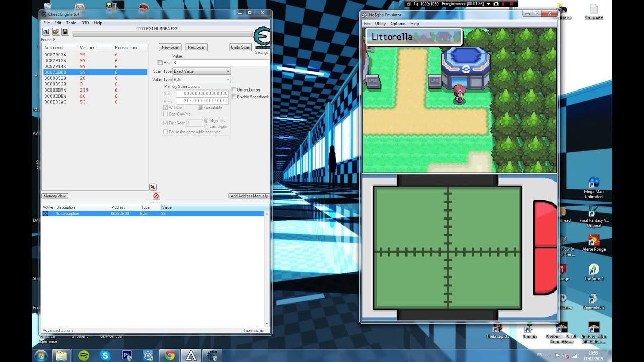Click the scan Value input field

[220, 63]
